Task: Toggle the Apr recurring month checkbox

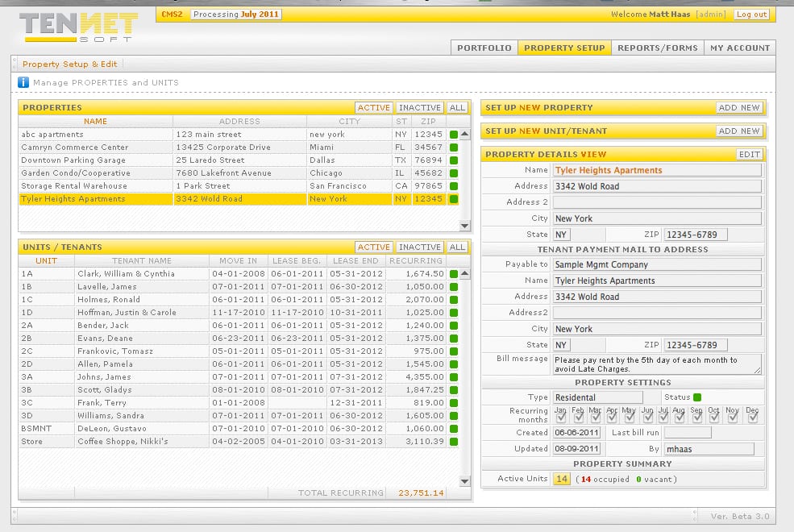Action: pos(612,418)
